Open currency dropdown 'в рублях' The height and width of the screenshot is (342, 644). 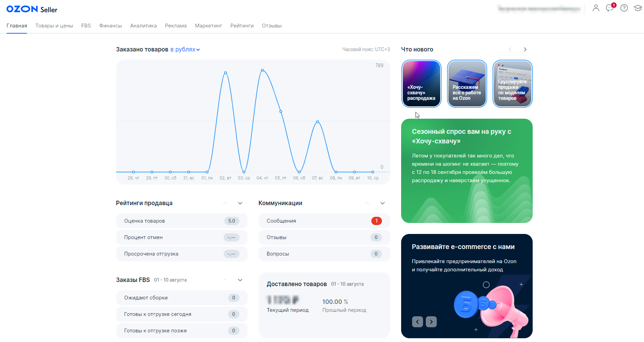185,49
